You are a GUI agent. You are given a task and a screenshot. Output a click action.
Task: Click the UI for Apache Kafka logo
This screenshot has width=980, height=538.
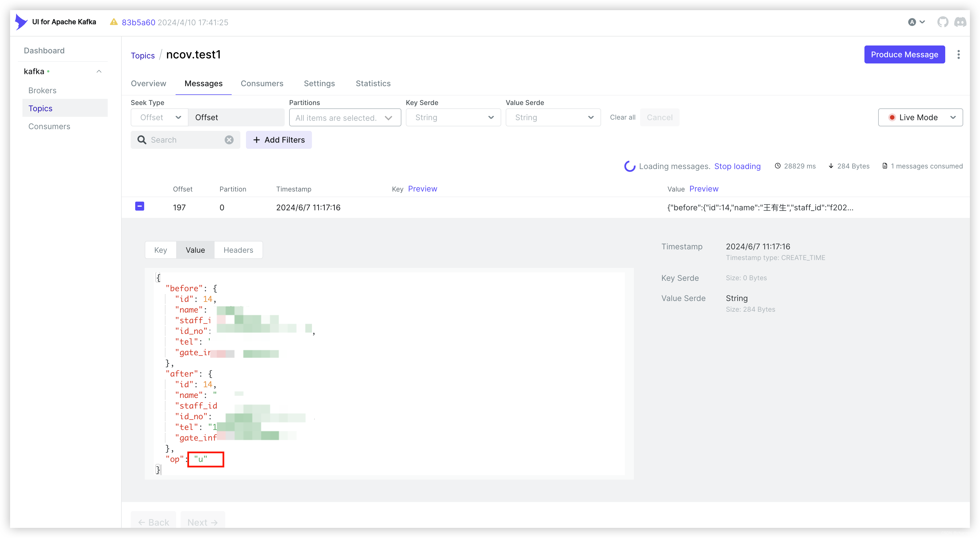pos(21,22)
